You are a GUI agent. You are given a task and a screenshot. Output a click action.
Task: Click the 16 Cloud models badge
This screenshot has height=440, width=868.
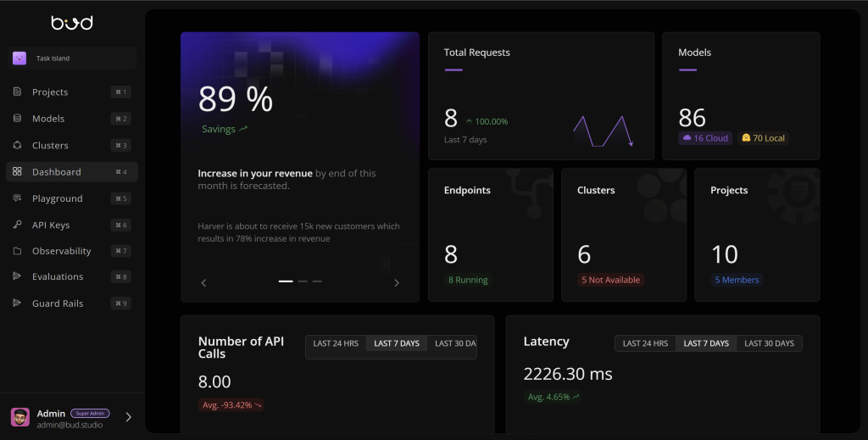(705, 138)
